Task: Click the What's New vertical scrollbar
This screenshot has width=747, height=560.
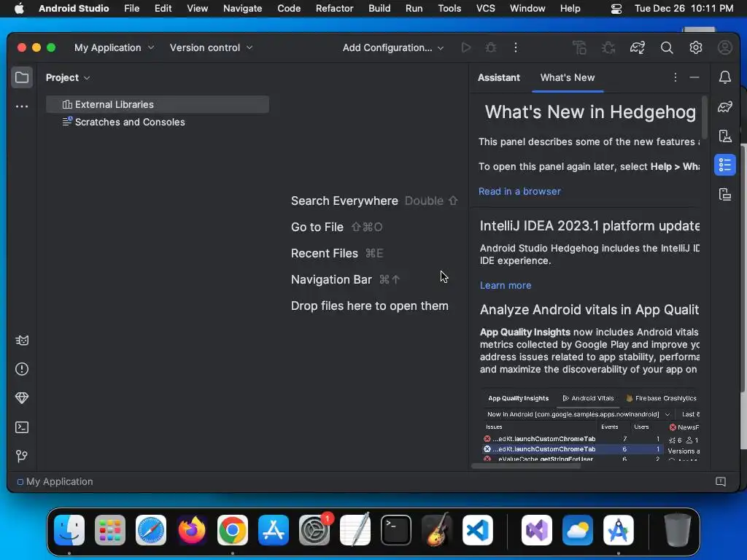Action: coord(705,117)
